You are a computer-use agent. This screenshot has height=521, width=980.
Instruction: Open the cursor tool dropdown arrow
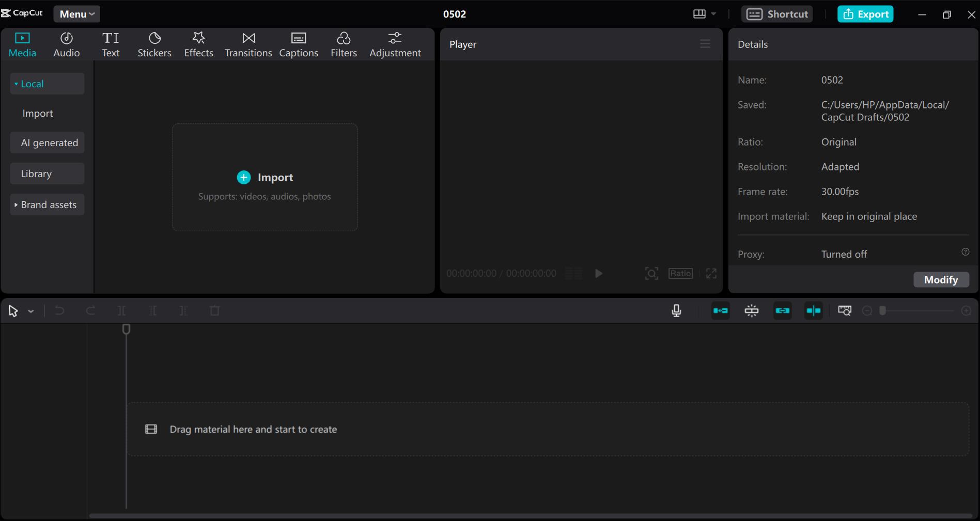(30, 310)
